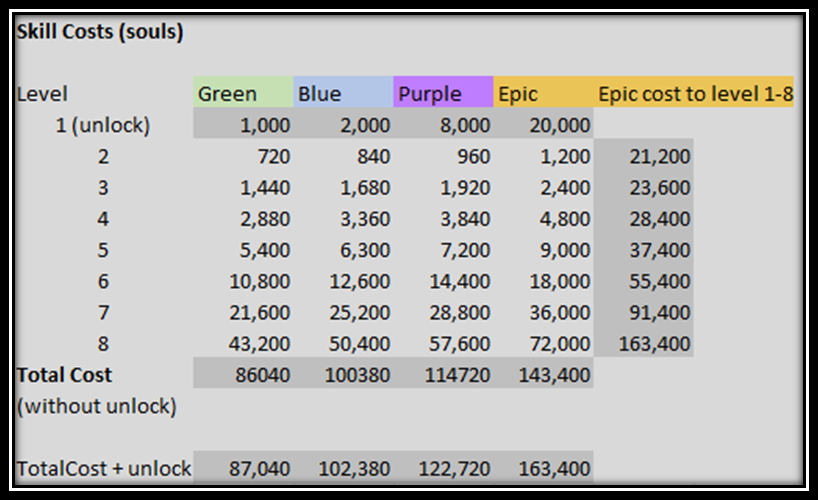Select the 'Epic cost to level 1-8' header

pyautogui.click(x=695, y=94)
